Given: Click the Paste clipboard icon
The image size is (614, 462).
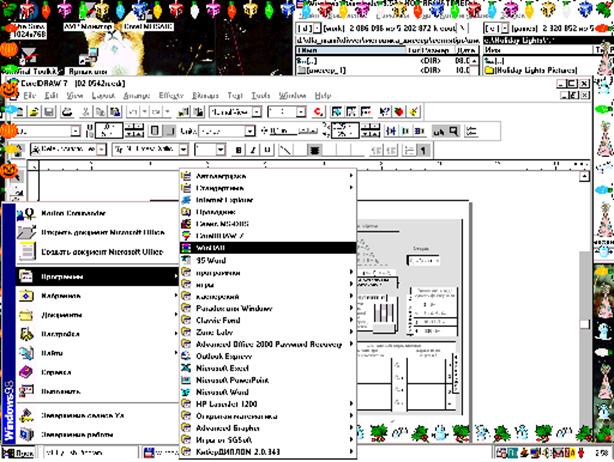Looking at the screenshot, I should pos(115,112).
